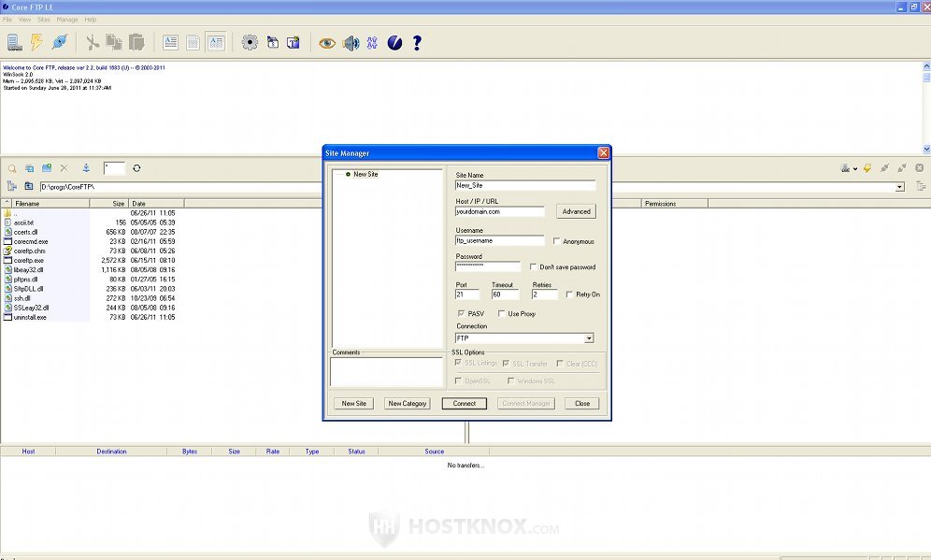The image size is (931, 560).
Task: Click the local pane refresh icon
Action: click(136, 168)
